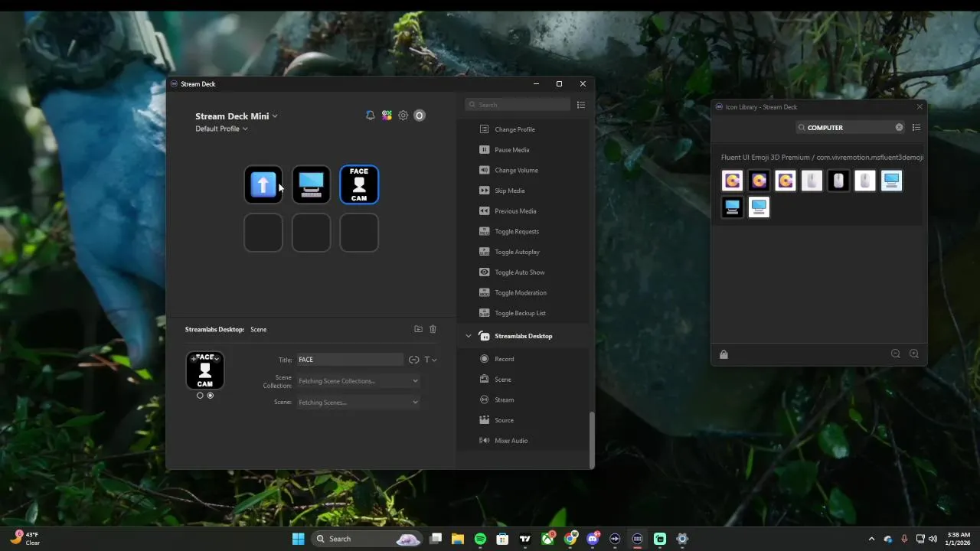Select the upward arrow key on deck
This screenshot has height=551, width=980.
coord(263,184)
